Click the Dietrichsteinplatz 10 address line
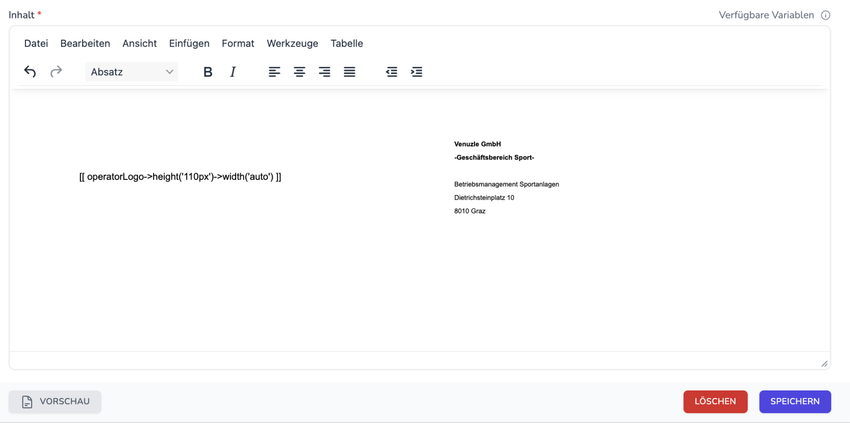The image size is (850, 423). [484, 198]
